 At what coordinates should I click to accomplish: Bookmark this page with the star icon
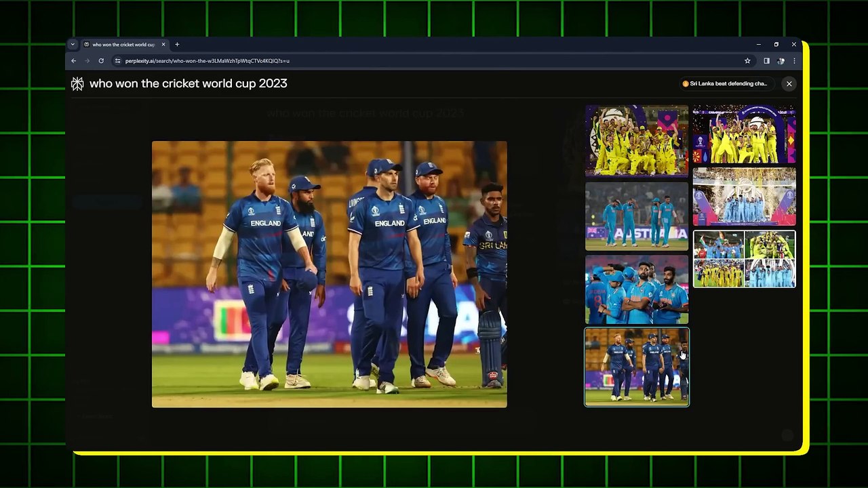point(747,60)
